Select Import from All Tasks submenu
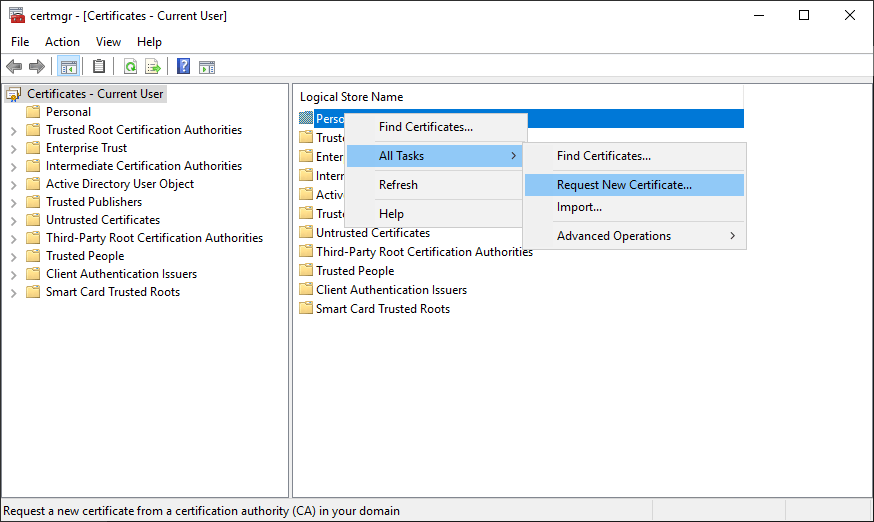 (579, 207)
